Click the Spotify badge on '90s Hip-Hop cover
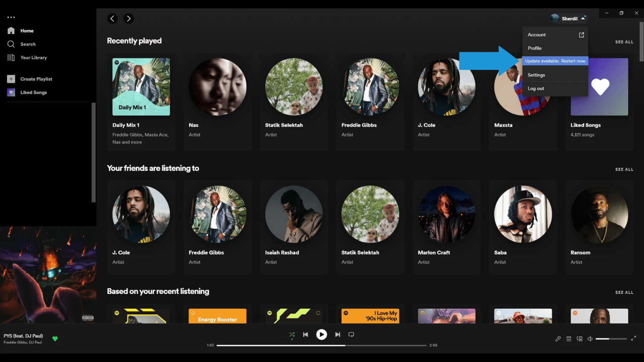This screenshot has width=644, height=362. click(x=346, y=313)
